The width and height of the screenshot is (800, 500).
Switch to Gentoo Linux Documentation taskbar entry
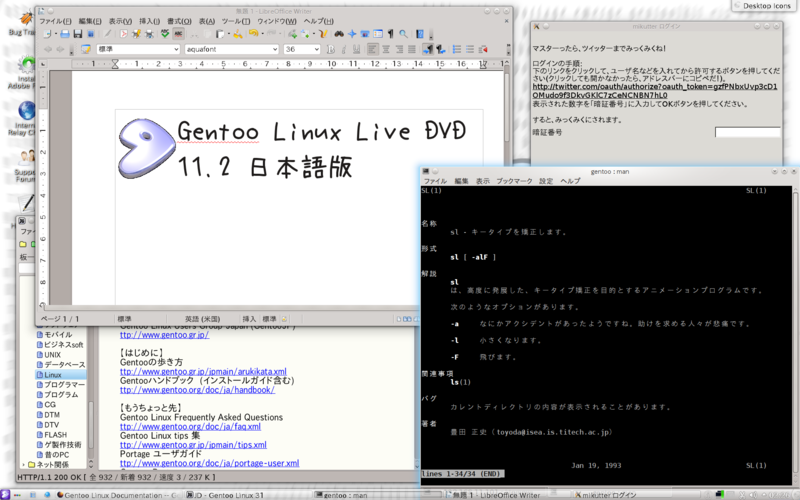118,495
